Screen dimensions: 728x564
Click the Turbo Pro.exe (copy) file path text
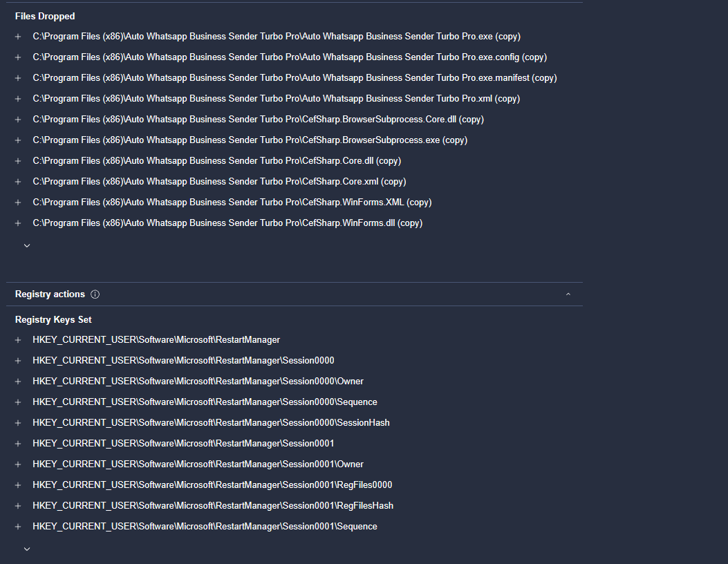[277, 37]
